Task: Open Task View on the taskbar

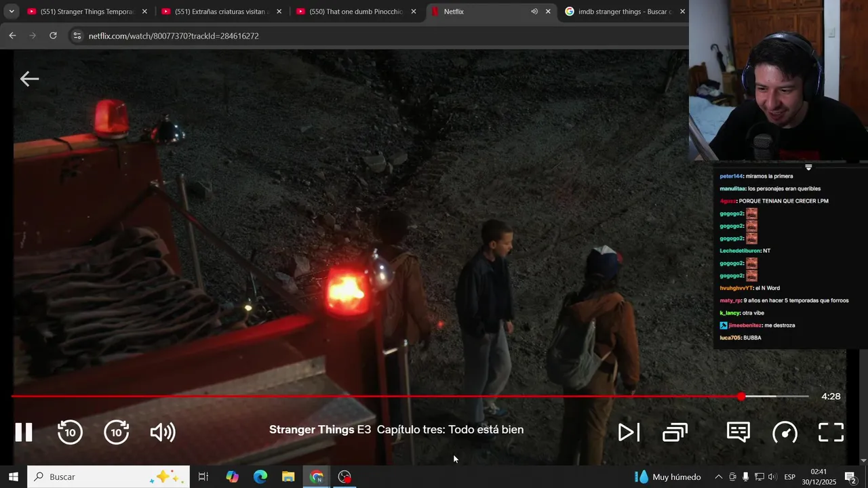Action: (203, 476)
